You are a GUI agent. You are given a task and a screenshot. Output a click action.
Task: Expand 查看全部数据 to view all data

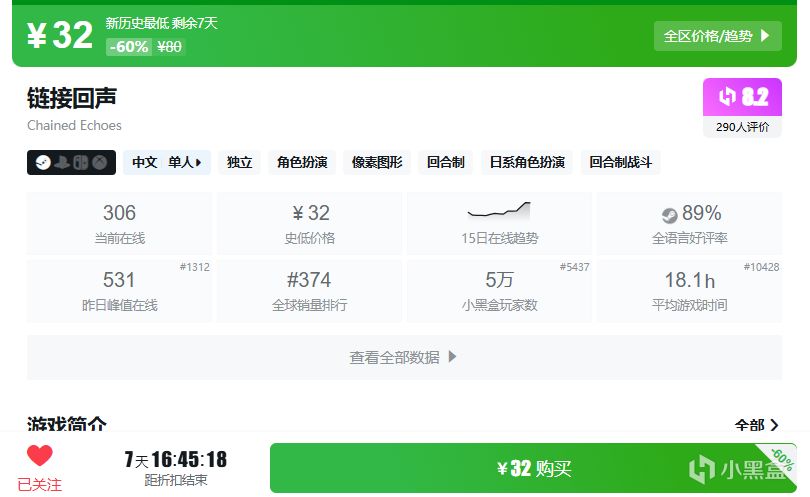click(404, 358)
